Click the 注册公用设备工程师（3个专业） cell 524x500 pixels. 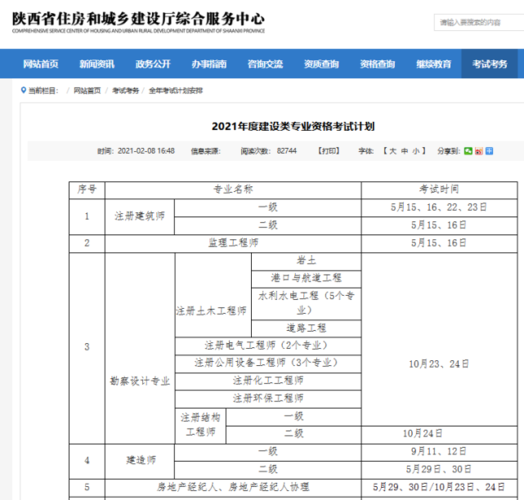click(x=268, y=363)
